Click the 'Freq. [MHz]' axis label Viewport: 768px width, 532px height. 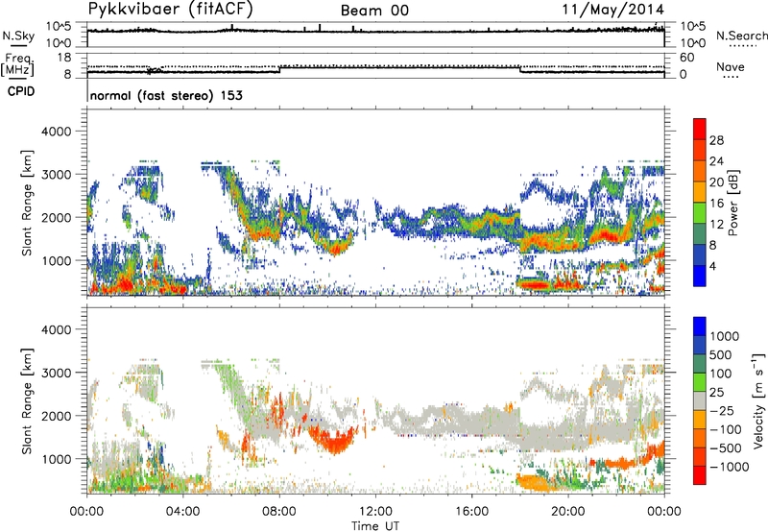pyautogui.click(x=18, y=64)
